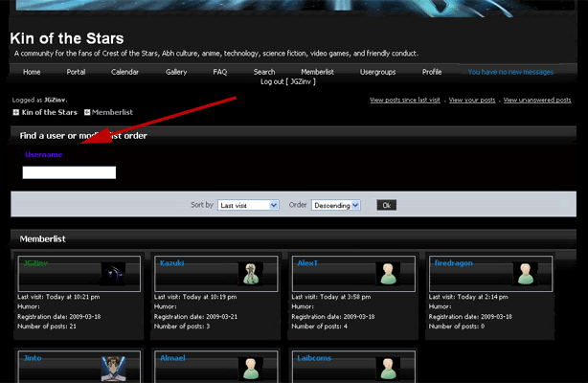This screenshot has height=383, width=588.
Task: View posts since last visit
Action: click(x=405, y=100)
